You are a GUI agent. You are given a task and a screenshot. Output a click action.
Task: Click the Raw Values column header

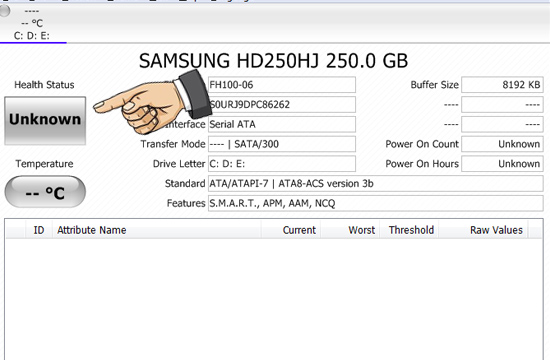point(483,230)
